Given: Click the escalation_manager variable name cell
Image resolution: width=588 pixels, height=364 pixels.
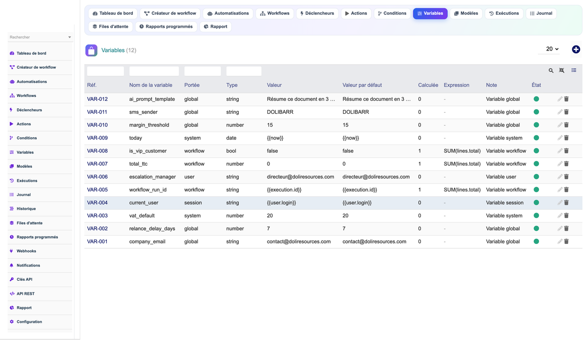Looking at the screenshot, I should 152,177.
